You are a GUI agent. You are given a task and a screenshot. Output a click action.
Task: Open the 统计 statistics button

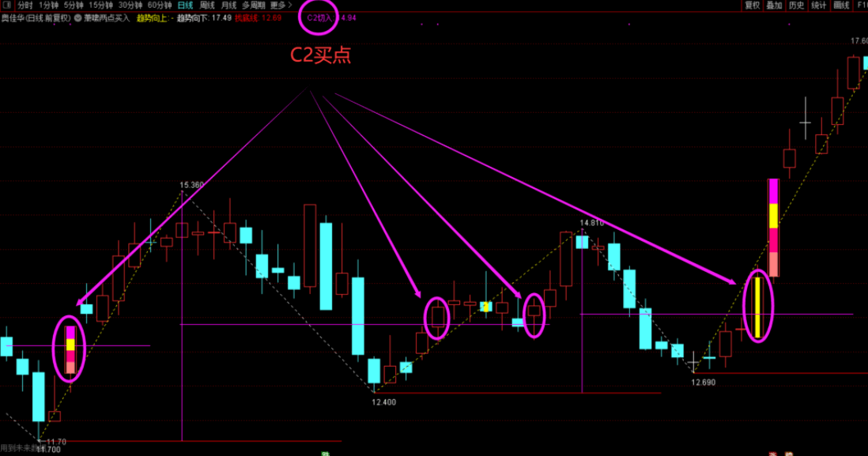pos(818,6)
